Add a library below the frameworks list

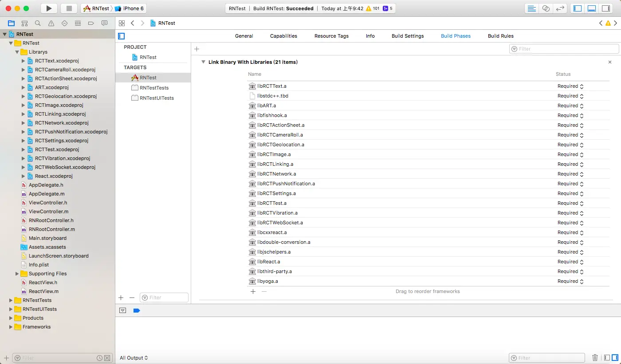pyautogui.click(x=253, y=291)
